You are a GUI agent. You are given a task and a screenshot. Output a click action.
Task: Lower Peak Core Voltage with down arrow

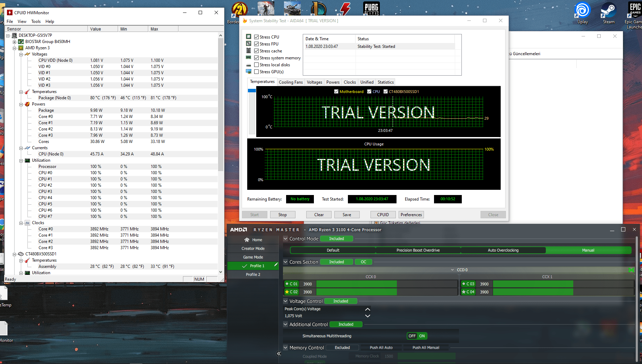pos(367,316)
